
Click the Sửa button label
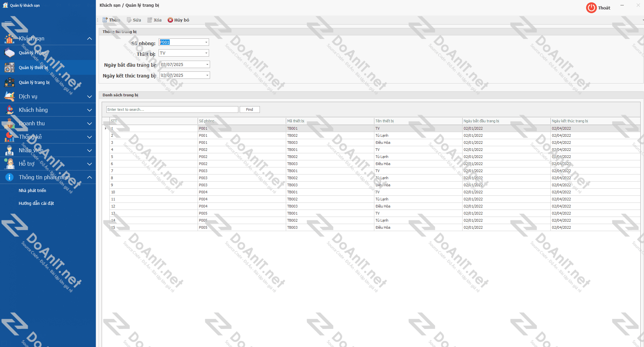tap(137, 20)
